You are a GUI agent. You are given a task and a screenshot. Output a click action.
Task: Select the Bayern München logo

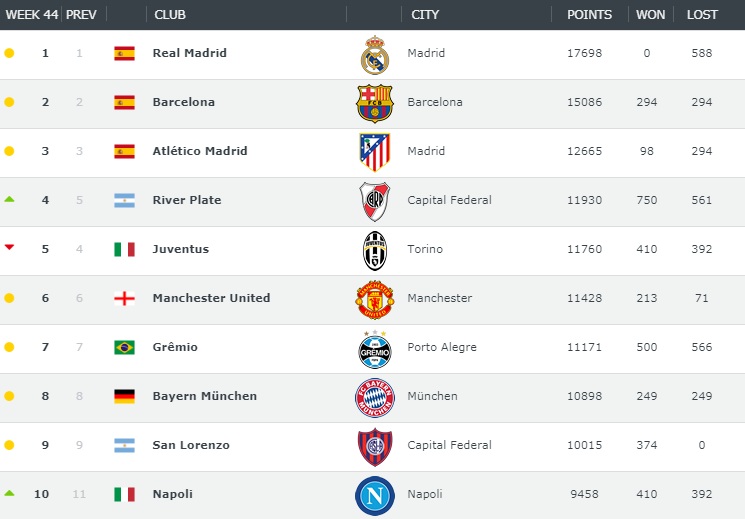[x=375, y=398]
